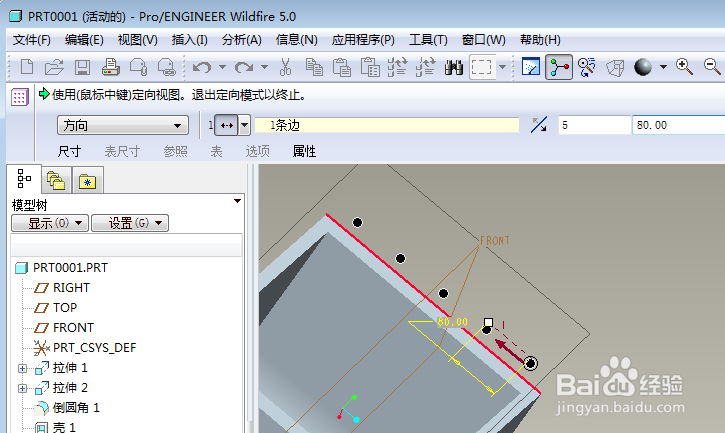Open the 编辑(E) menu
This screenshot has width=725, height=433.
[x=84, y=40]
